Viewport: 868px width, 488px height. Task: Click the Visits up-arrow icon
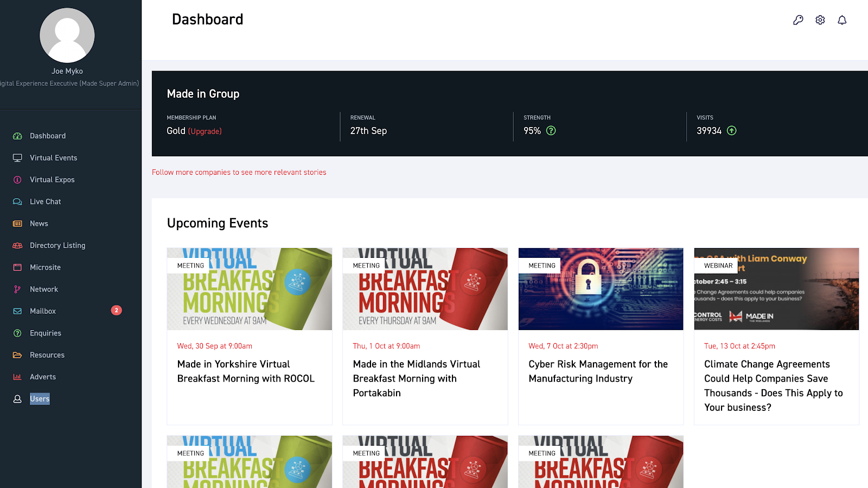pos(732,131)
